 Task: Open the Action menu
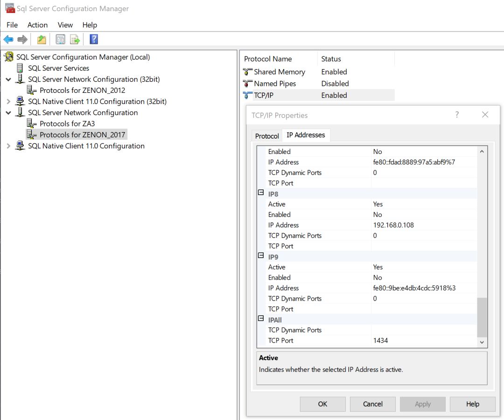[x=38, y=25]
